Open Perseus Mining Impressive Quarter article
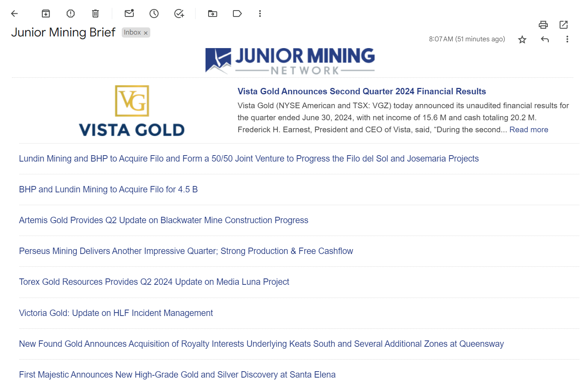This screenshot has height=390, width=588. [186, 251]
